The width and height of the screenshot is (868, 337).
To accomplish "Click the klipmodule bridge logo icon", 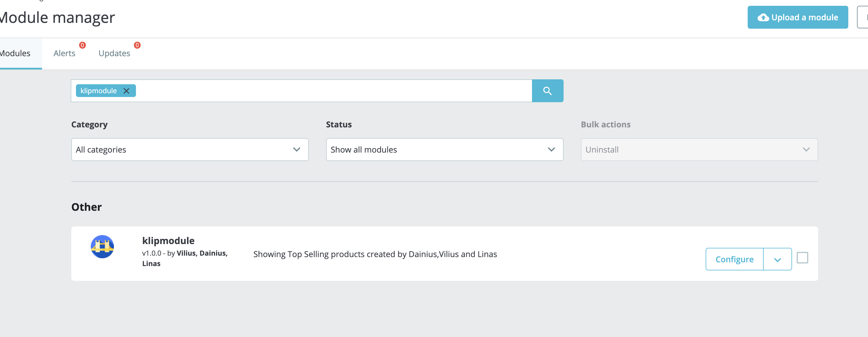I will pyautogui.click(x=102, y=246).
